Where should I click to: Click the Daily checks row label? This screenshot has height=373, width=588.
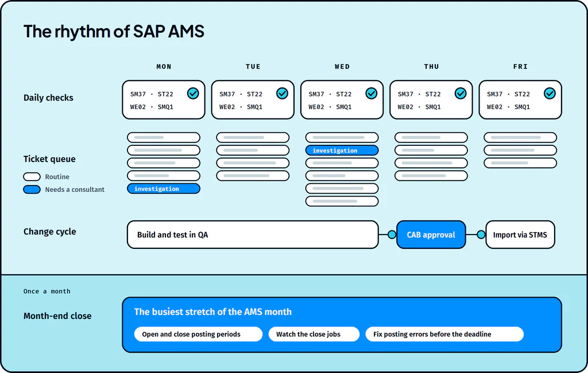(x=48, y=98)
